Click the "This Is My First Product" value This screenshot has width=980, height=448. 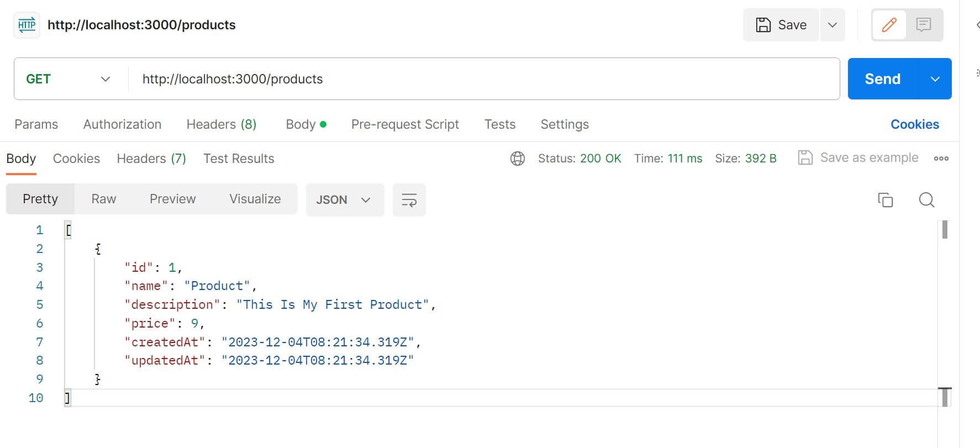tap(333, 304)
